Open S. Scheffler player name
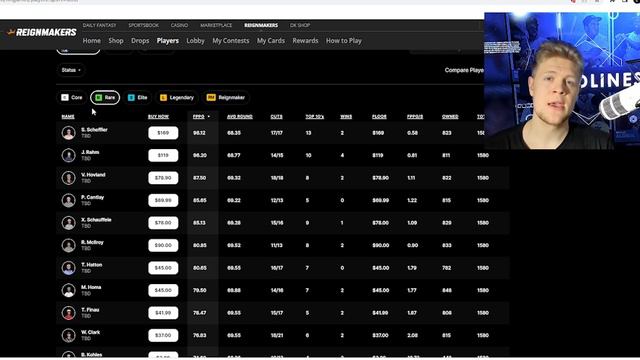 tap(94, 130)
